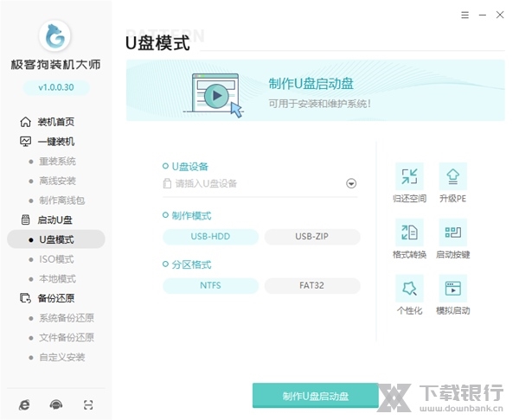Open the 启动U盘 section
Screen dimensions: 519x420
(54, 220)
